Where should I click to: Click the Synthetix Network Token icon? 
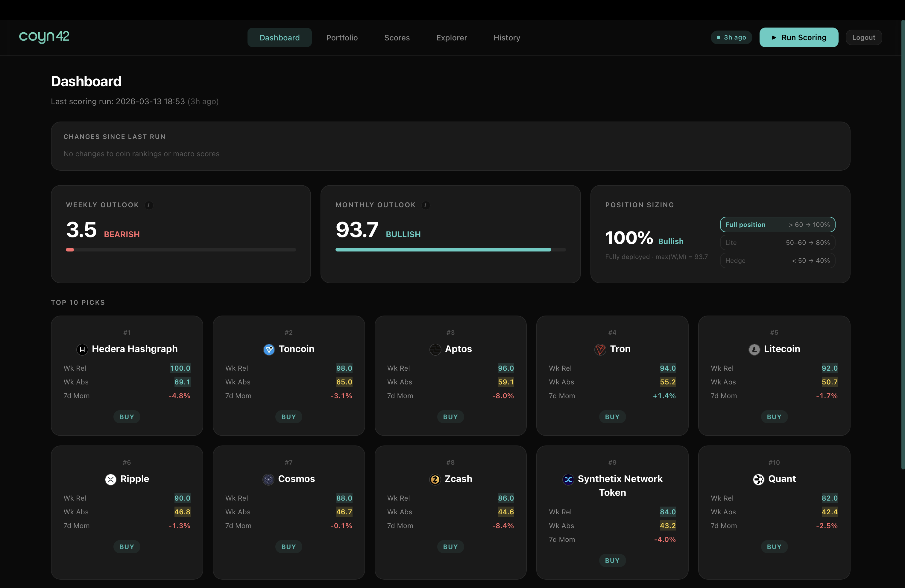click(568, 479)
